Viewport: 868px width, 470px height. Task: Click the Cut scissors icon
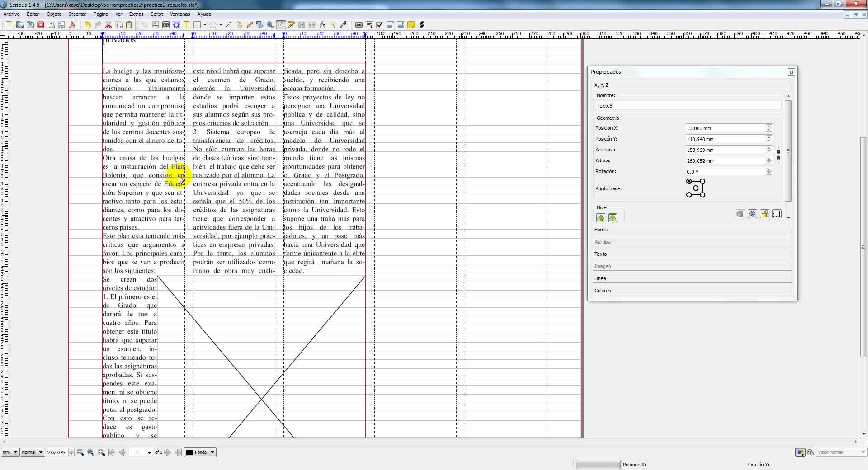(108, 25)
